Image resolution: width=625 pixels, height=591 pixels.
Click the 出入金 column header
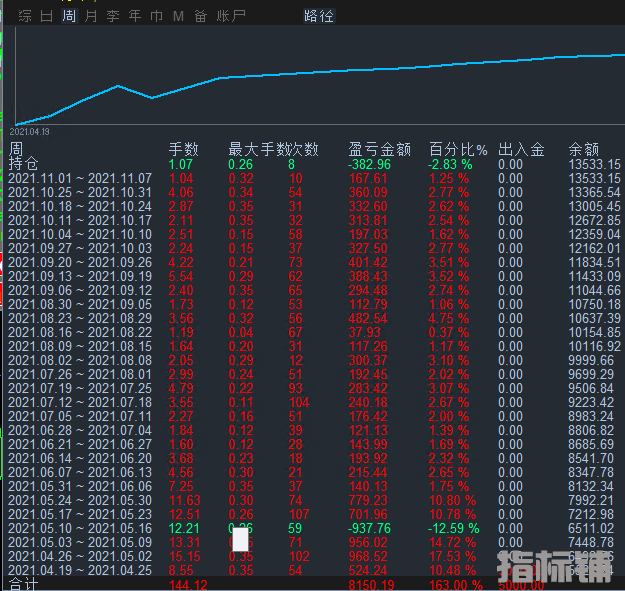[521, 149]
